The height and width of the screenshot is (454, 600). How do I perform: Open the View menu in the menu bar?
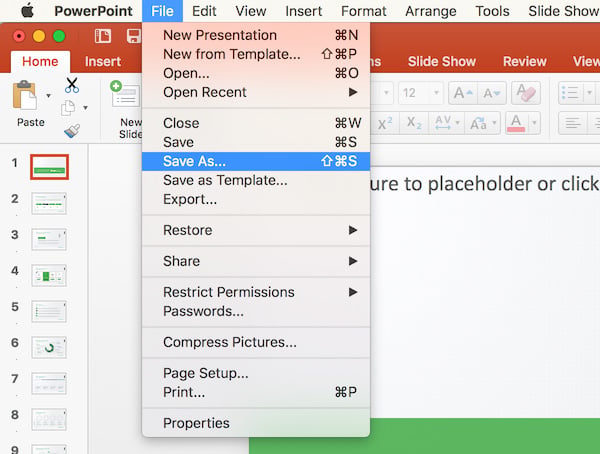[x=251, y=11]
